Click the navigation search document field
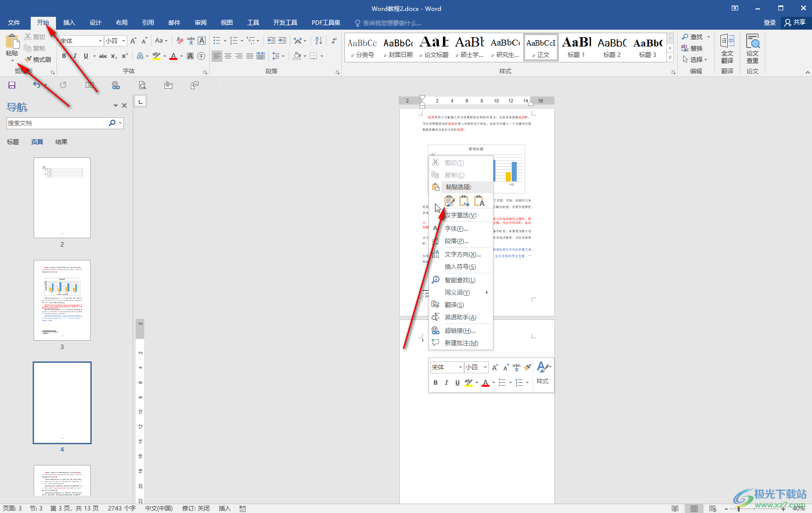This screenshot has height=513, width=812. click(x=57, y=123)
